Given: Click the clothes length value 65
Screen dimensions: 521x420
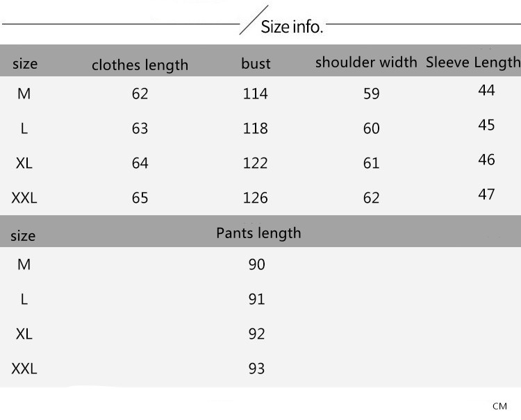Looking at the screenshot, I should 140,198.
